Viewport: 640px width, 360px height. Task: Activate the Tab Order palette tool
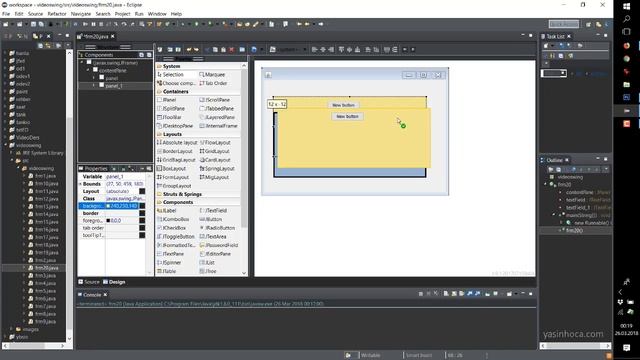coord(213,83)
